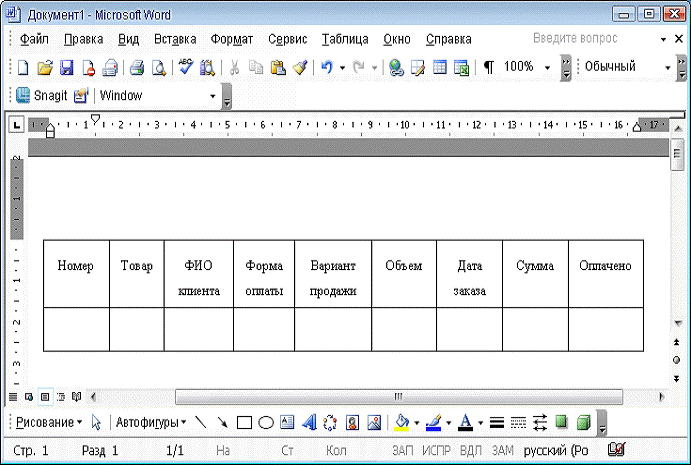Screen dimensions: 691x465
Task: Click the Save icon in the toolbar
Action: click(67, 68)
